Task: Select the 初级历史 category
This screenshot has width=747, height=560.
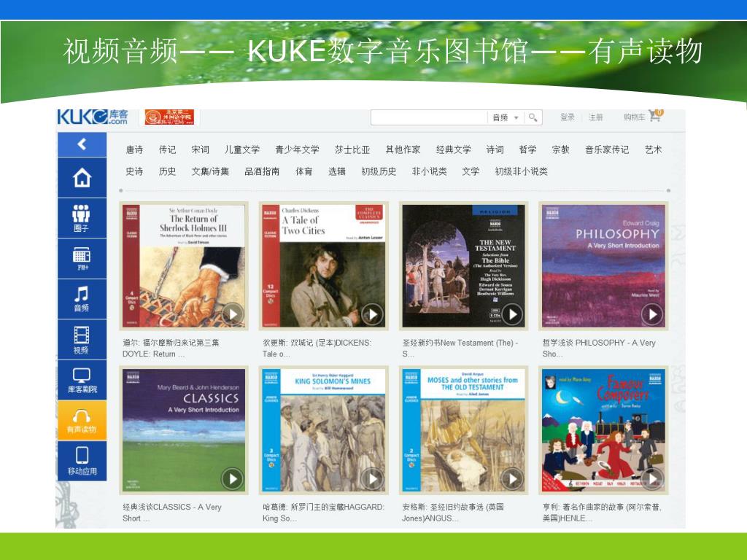Action: [379, 171]
